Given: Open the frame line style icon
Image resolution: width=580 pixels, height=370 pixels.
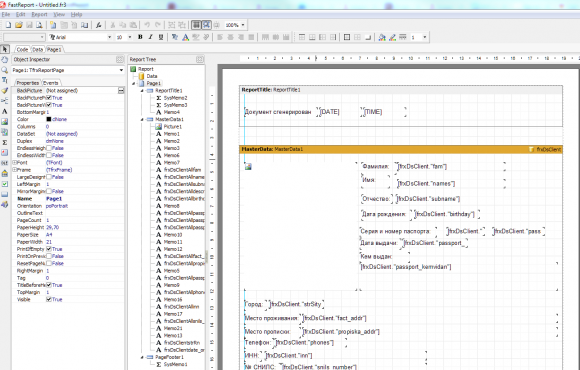Looking at the screenshot, I should [x=403, y=37].
